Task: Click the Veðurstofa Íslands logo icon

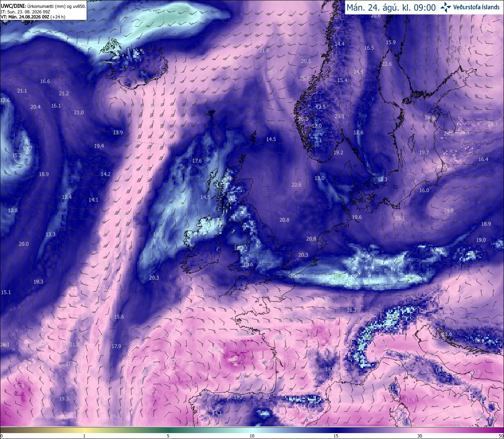Action: point(446,7)
